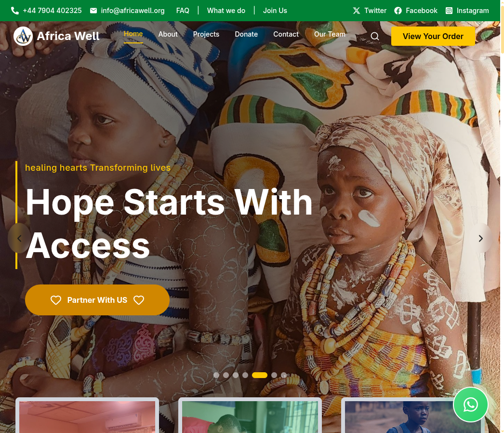Click the Partner With US button
The image size is (504, 433).
pyautogui.click(x=97, y=300)
